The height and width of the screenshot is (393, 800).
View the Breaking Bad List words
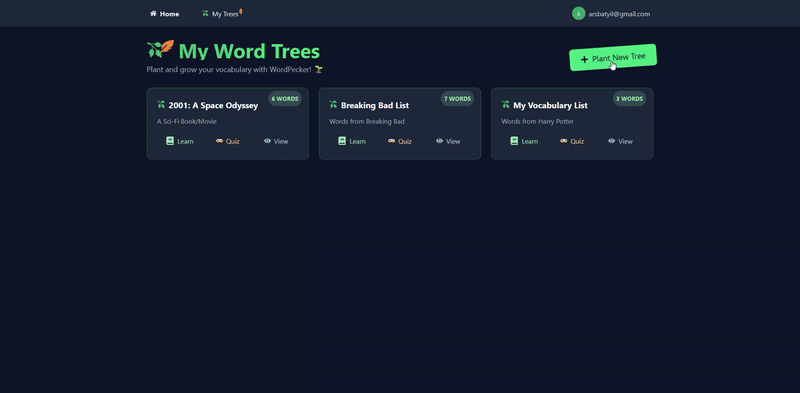click(x=448, y=141)
